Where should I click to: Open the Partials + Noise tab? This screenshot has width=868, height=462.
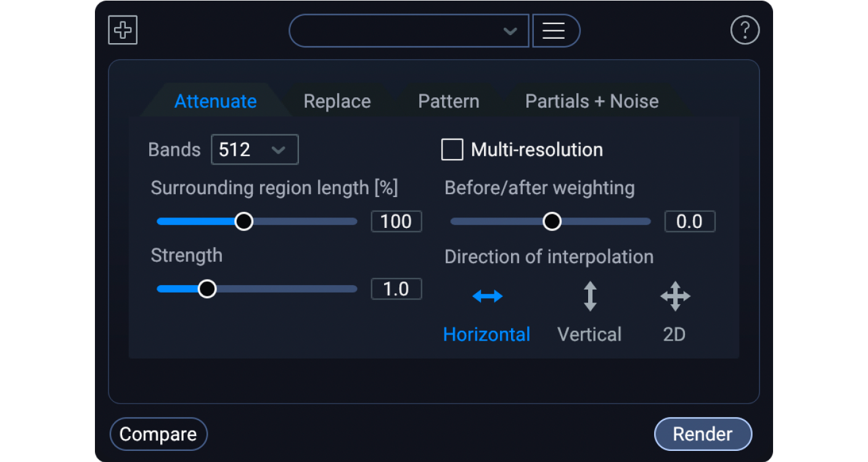click(592, 101)
